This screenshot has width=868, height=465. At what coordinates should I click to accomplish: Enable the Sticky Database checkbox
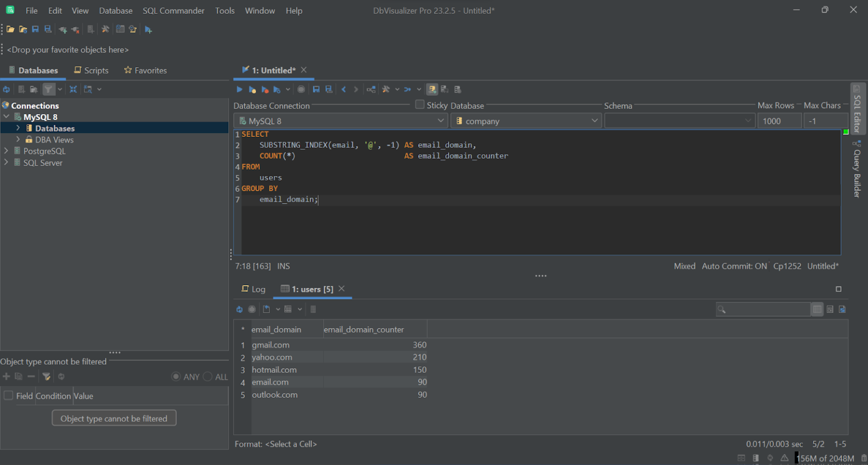click(419, 105)
